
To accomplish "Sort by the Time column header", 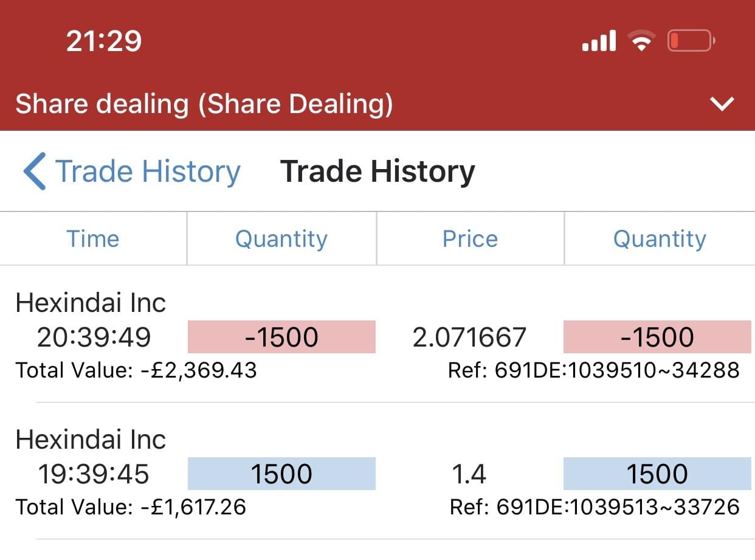I will [93, 239].
